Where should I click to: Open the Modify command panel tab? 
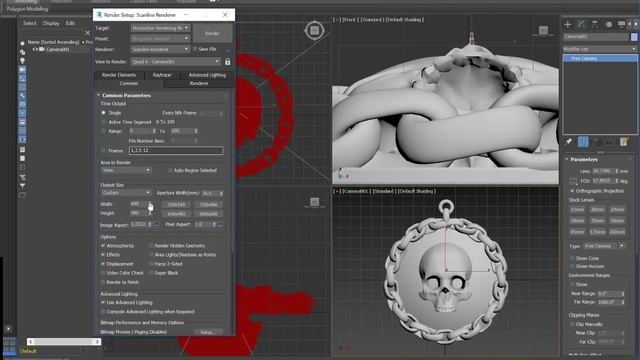pos(581,24)
